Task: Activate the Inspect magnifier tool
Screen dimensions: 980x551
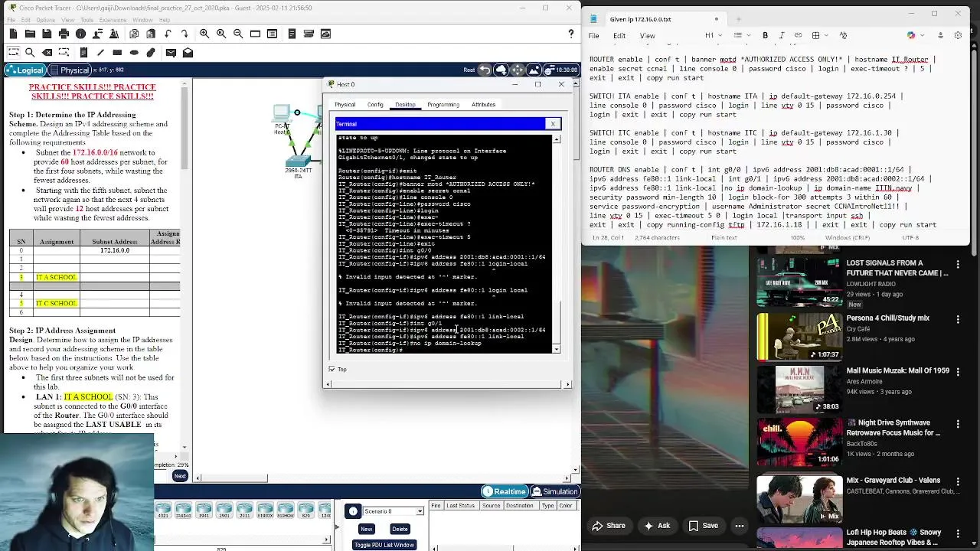Action: (x=30, y=52)
